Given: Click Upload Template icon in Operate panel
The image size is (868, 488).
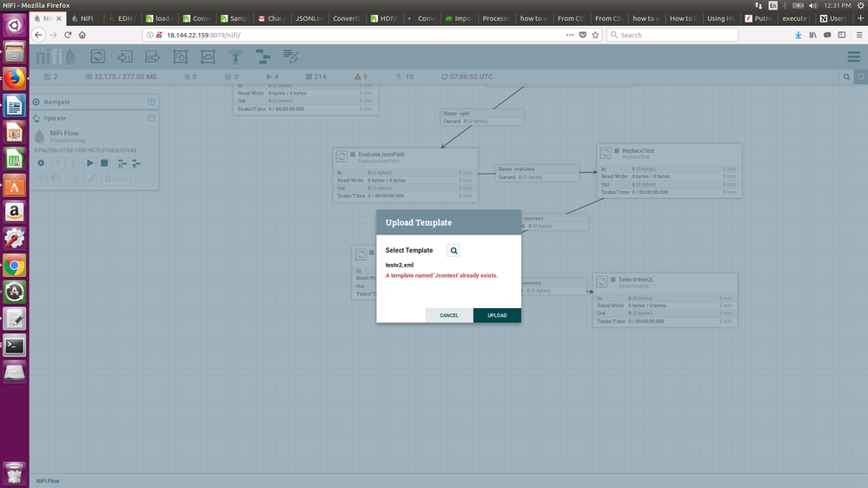Looking at the screenshot, I should (x=136, y=163).
